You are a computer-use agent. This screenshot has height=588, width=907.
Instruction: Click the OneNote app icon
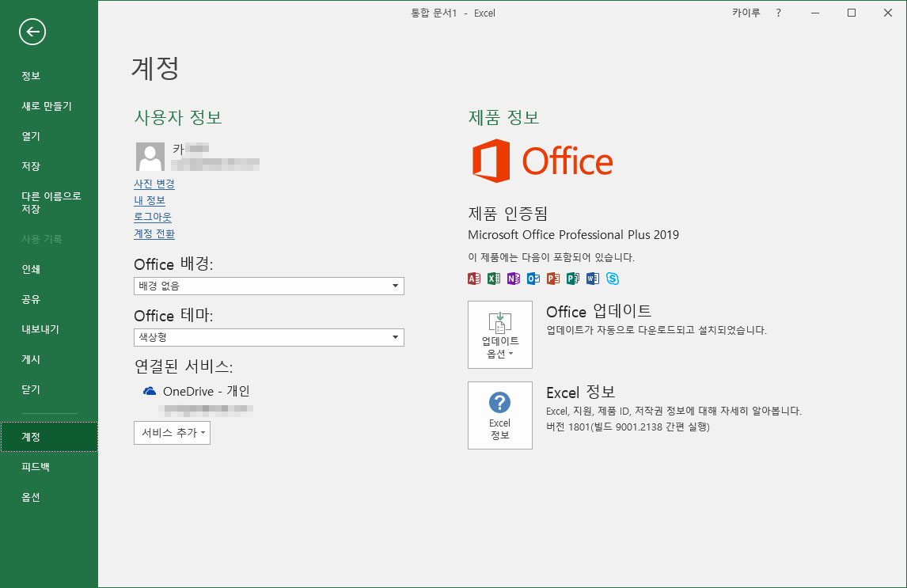pyautogui.click(x=514, y=279)
